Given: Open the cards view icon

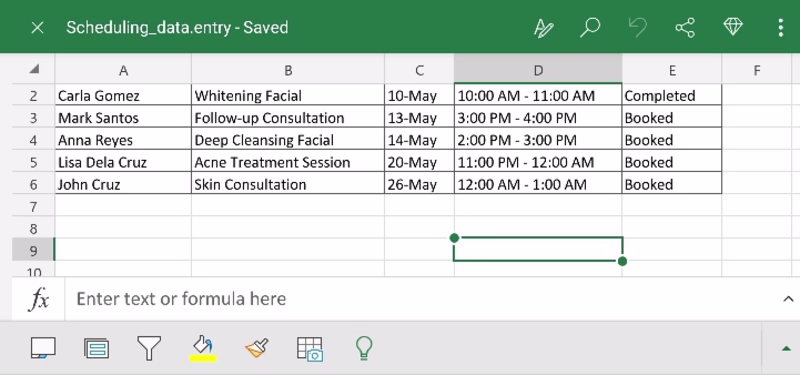Looking at the screenshot, I should click(96, 348).
